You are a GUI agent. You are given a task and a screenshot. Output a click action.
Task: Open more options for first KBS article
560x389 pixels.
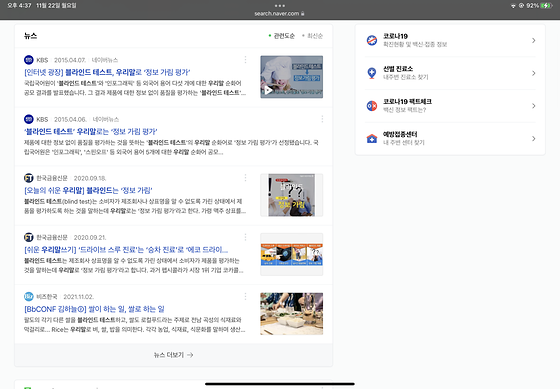tap(245, 60)
